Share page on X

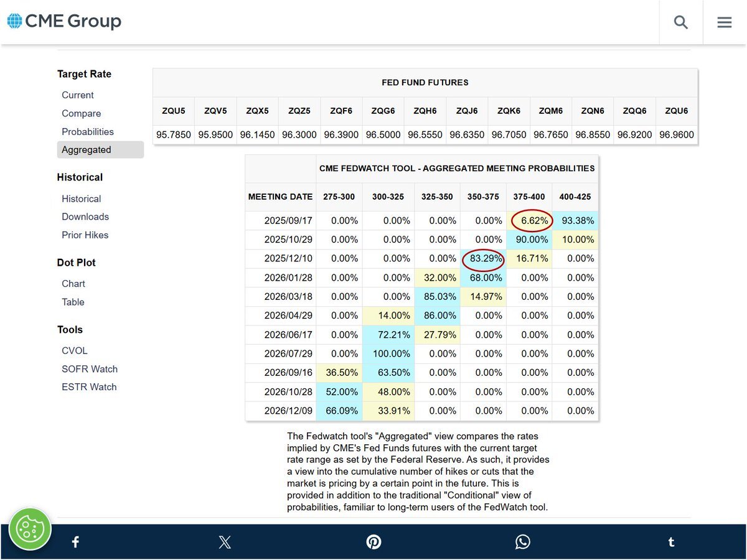point(225,542)
